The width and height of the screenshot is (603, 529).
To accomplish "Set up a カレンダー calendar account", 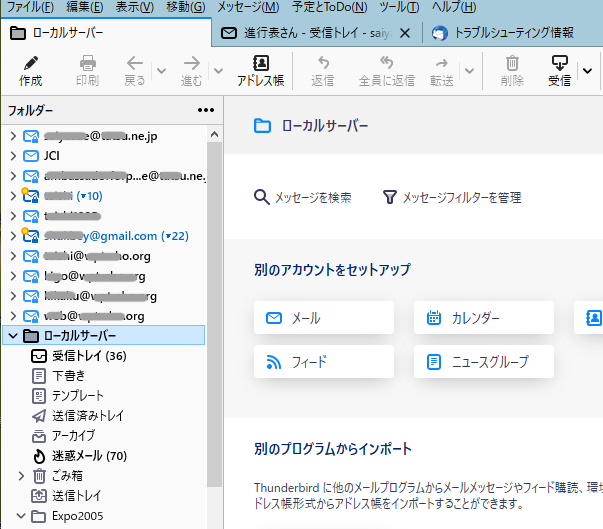I will coord(483,318).
